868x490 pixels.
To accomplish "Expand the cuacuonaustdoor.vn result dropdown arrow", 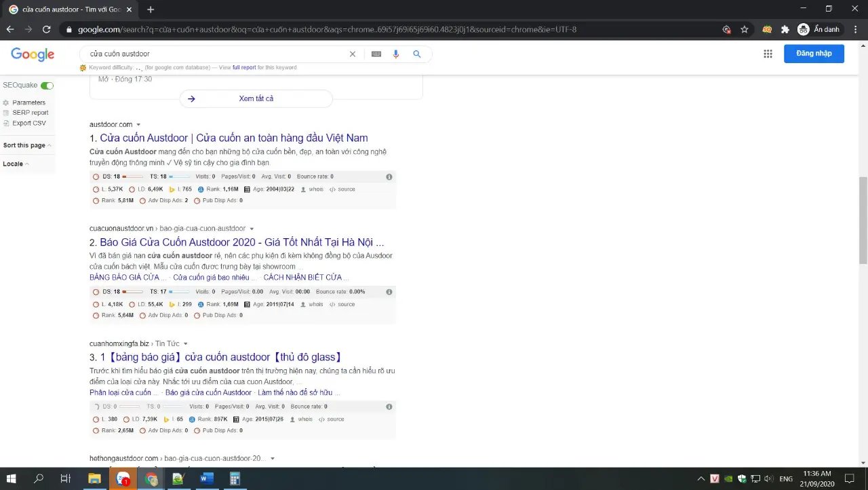I will click(x=252, y=229).
